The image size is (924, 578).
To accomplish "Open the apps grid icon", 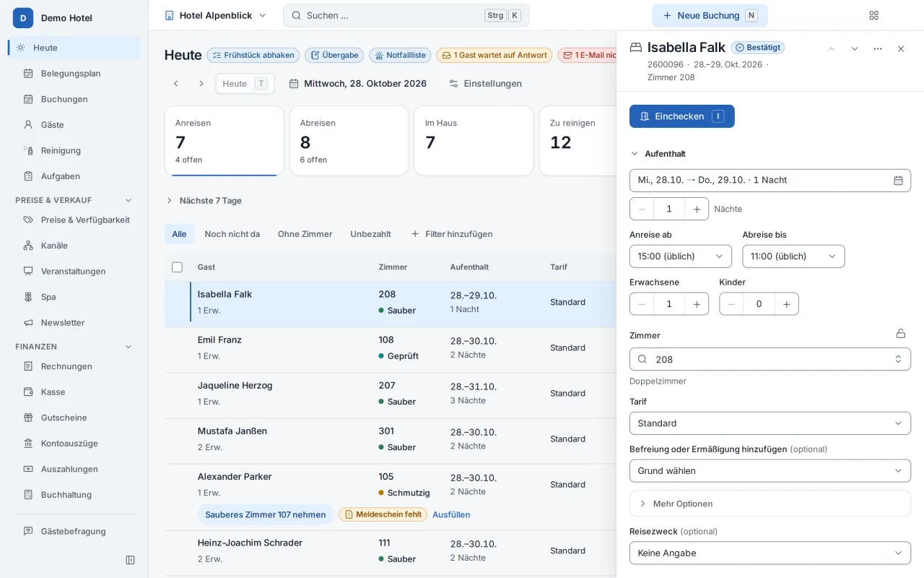I will (x=874, y=15).
